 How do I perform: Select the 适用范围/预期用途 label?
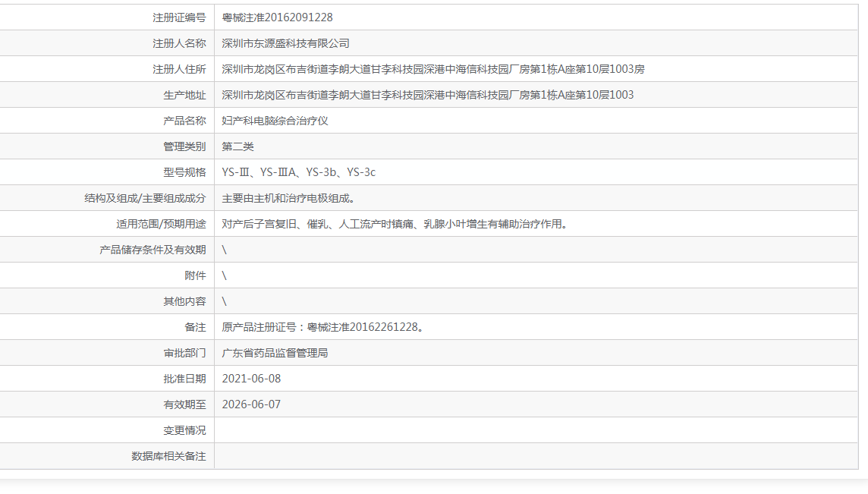click(161, 225)
